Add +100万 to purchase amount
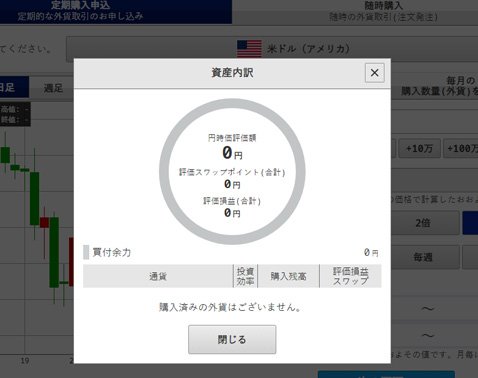 (x=461, y=148)
